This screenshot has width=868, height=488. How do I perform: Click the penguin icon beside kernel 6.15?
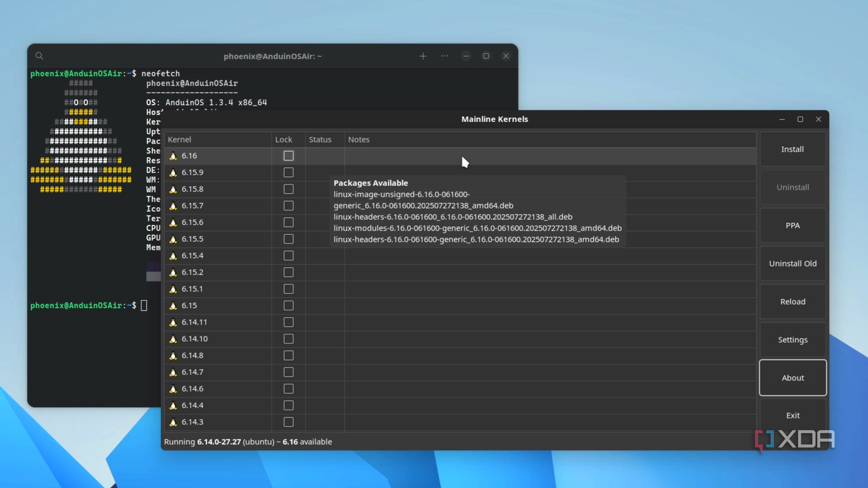[173, 306]
